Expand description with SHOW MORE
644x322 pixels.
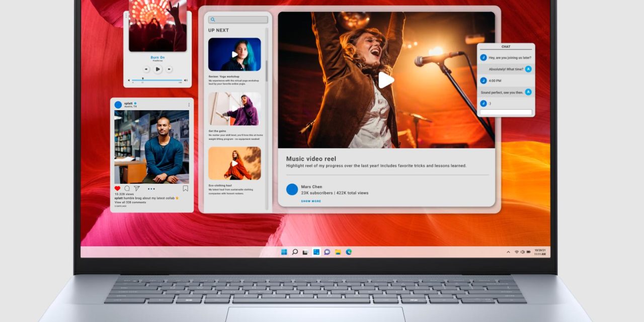tap(311, 201)
